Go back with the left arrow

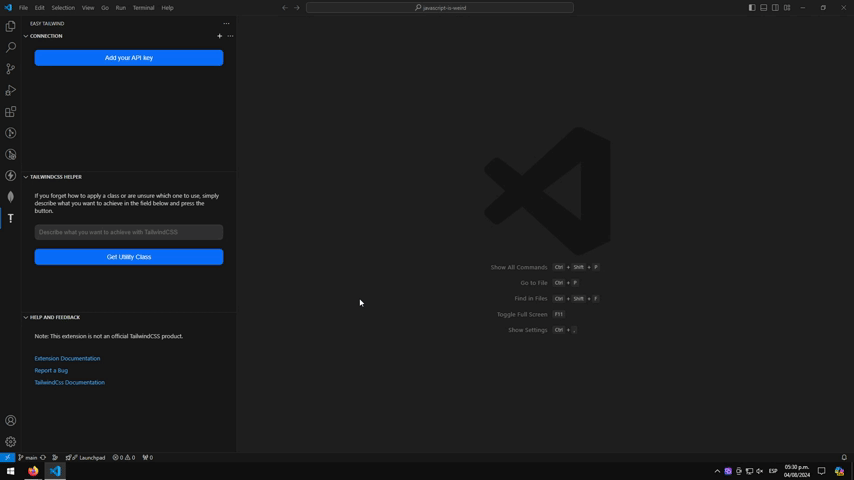click(285, 8)
